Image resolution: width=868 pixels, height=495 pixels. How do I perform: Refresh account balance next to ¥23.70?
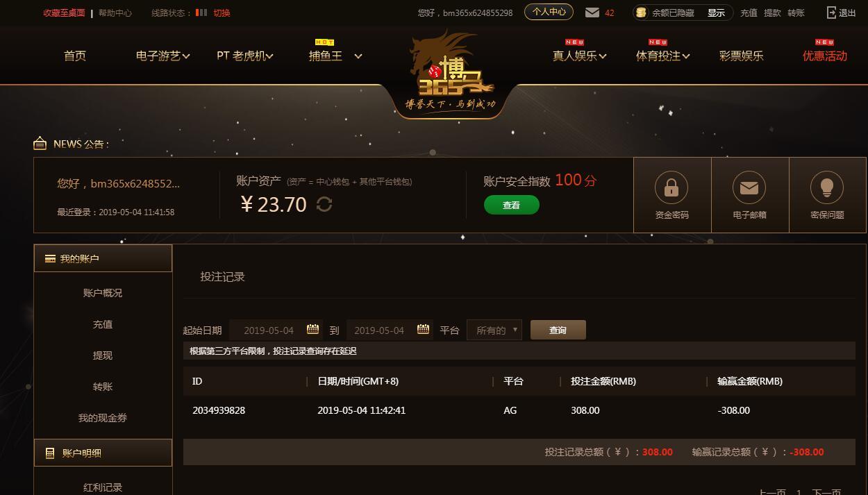[x=324, y=204]
